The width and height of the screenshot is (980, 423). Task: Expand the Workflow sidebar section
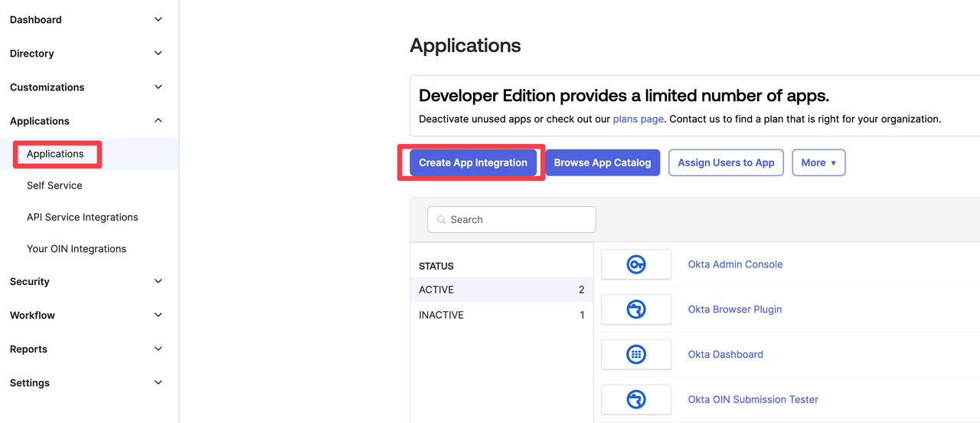(158, 315)
